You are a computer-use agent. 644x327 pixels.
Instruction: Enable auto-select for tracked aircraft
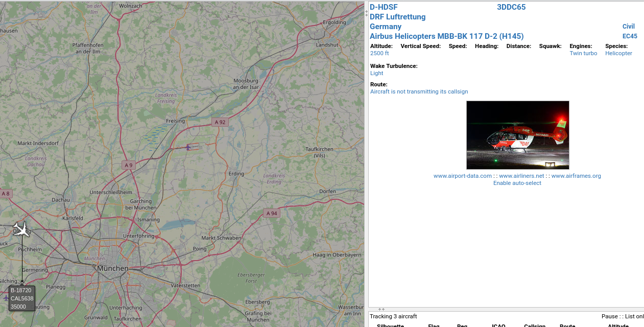coord(517,182)
